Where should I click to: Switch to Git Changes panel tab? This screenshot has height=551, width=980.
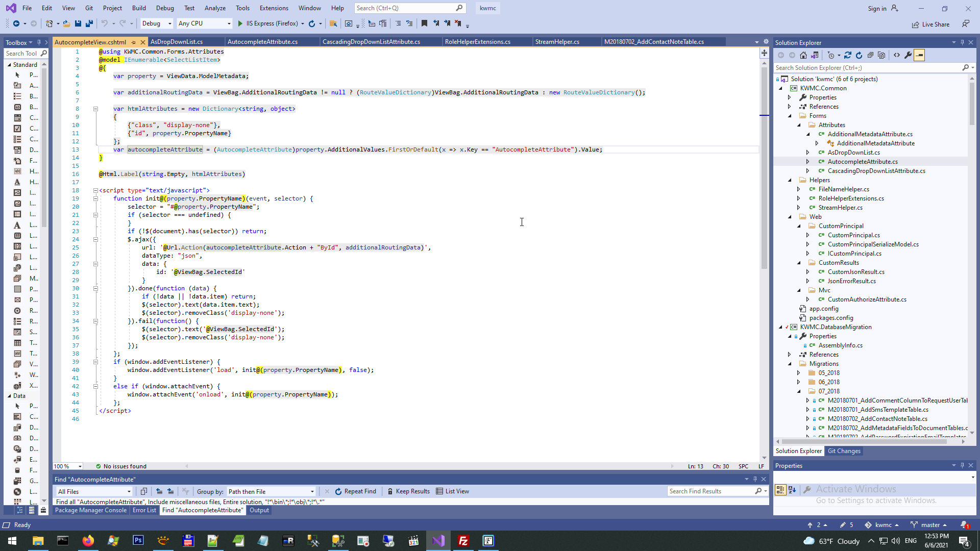844,451
